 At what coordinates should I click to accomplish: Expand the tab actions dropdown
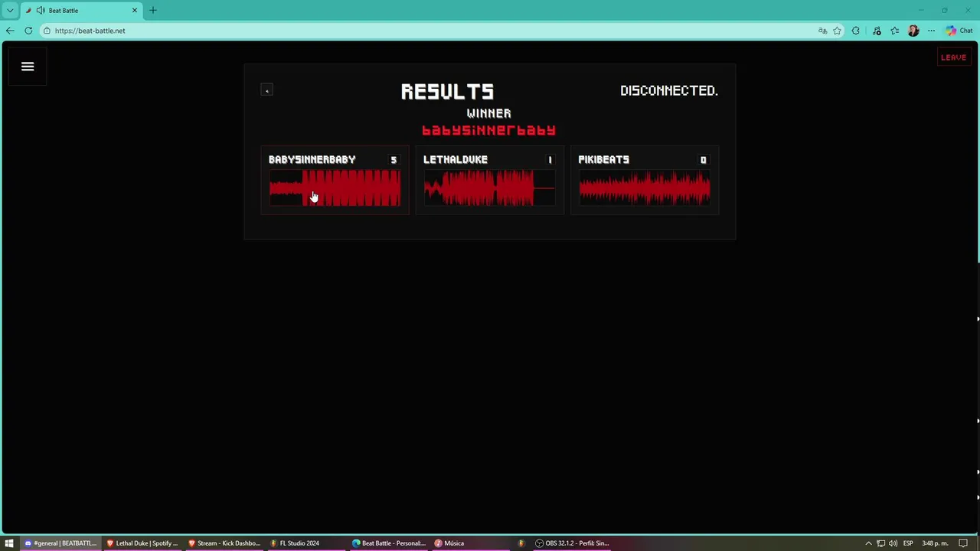pos(10,11)
